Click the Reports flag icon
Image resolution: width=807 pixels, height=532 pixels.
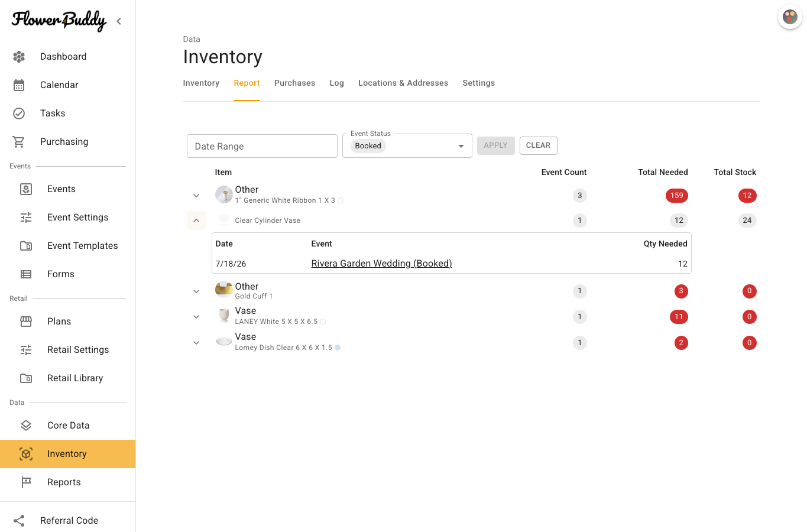pos(26,482)
